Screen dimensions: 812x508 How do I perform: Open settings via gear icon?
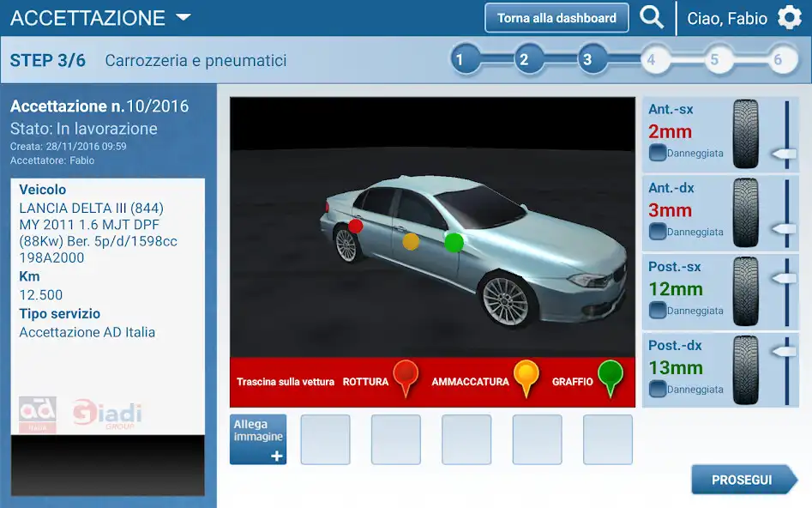coord(789,18)
